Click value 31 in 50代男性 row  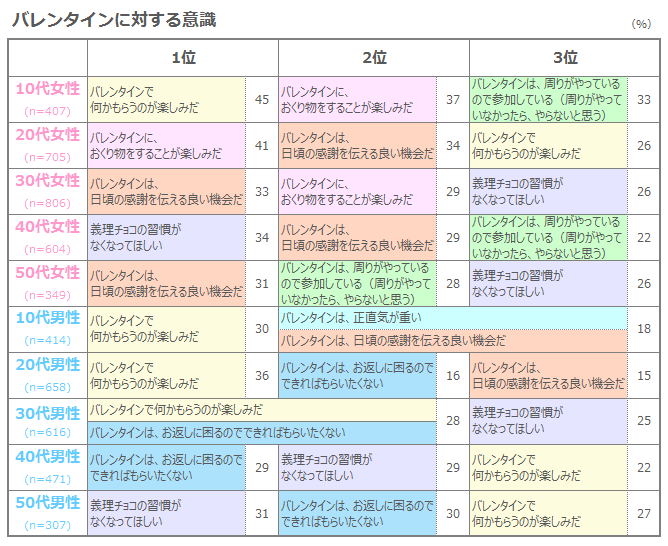pos(262,514)
